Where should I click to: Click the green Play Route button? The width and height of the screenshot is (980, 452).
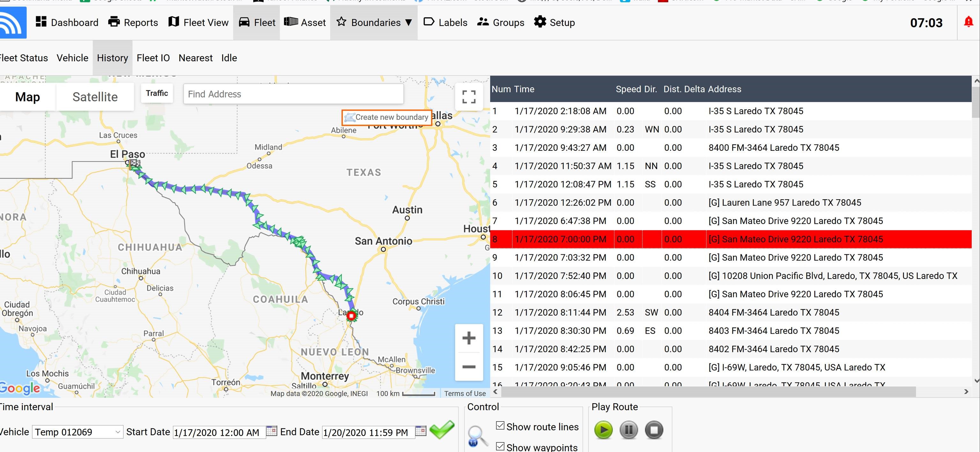pyautogui.click(x=603, y=430)
